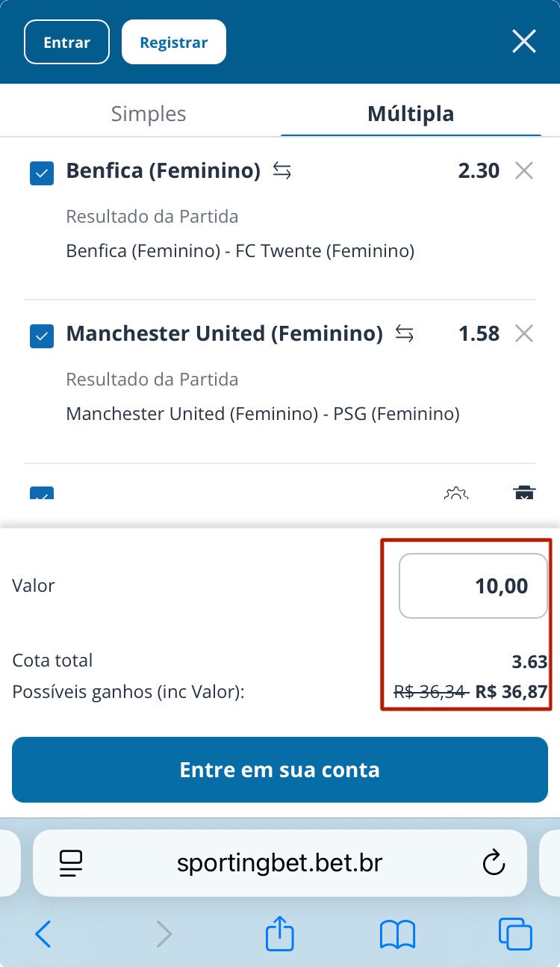Toggle the select-all checkbox
The image size is (560, 967).
42,494
